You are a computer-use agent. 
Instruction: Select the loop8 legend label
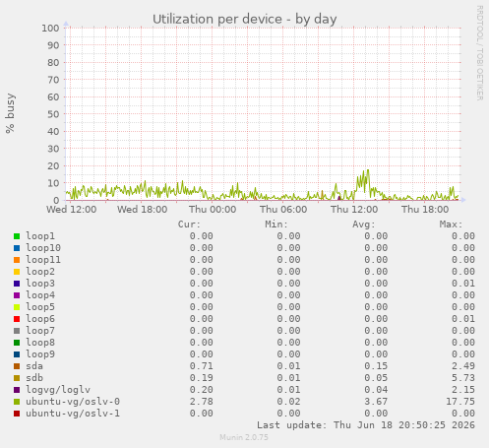pyautogui.click(x=40, y=343)
